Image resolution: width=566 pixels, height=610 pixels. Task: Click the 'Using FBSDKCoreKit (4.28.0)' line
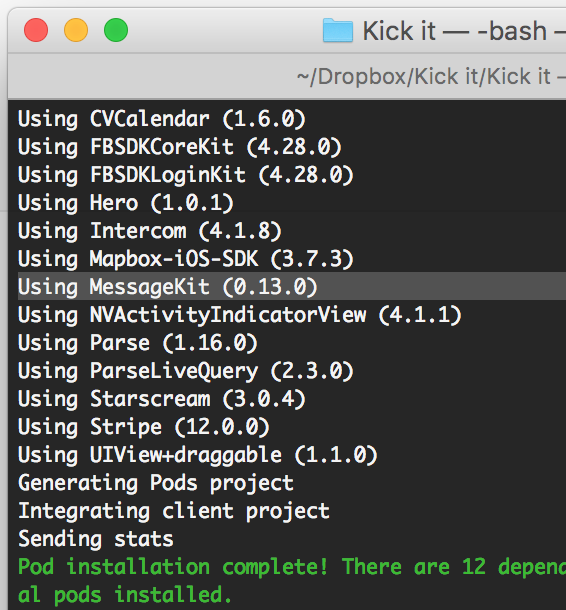click(x=180, y=147)
